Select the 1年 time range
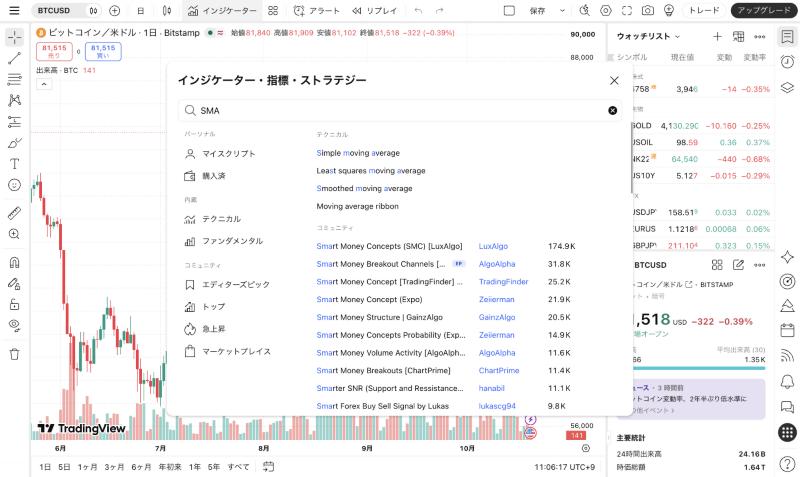Screen dimensions: 800x477 pos(194,467)
